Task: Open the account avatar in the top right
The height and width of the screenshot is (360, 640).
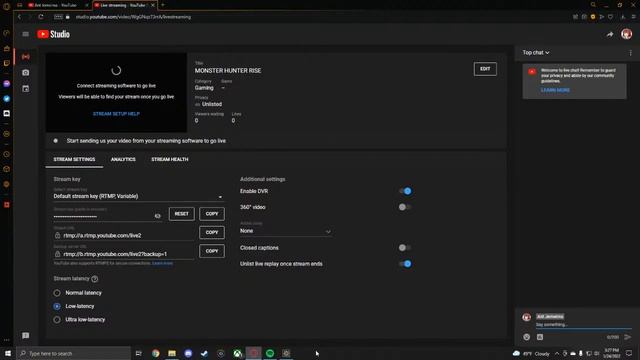Action: [627, 34]
